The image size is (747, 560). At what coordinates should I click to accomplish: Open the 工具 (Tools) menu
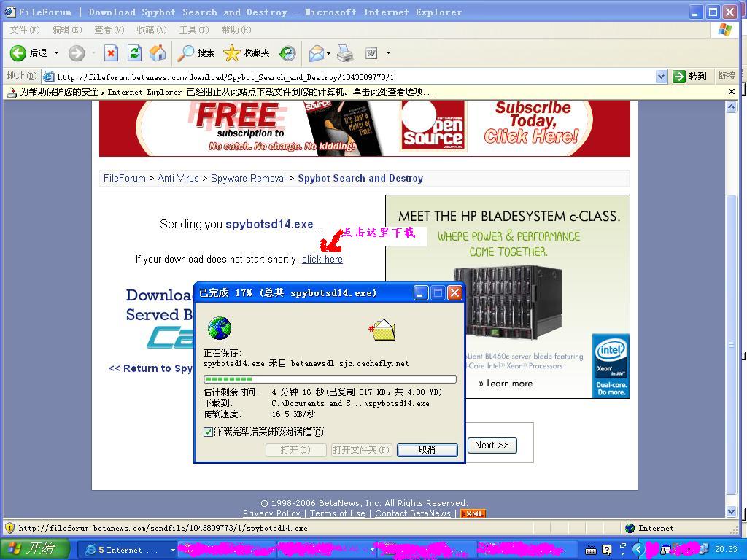(x=194, y=30)
